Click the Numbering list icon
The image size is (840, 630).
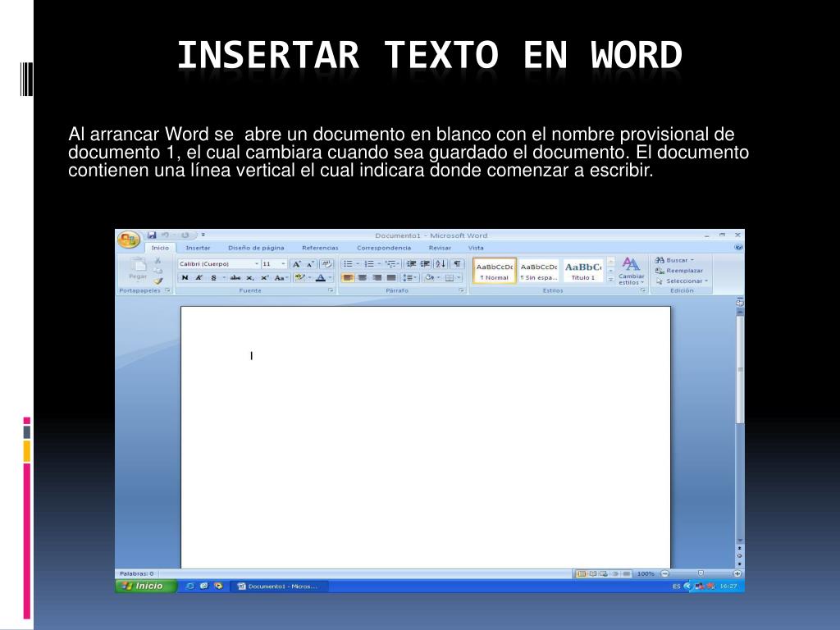pos(369,263)
